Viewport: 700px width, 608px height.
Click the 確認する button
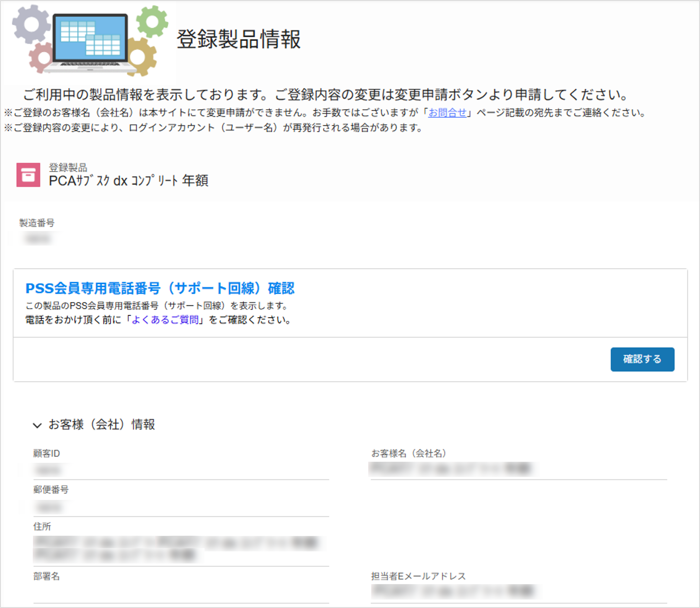pyautogui.click(x=642, y=359)
